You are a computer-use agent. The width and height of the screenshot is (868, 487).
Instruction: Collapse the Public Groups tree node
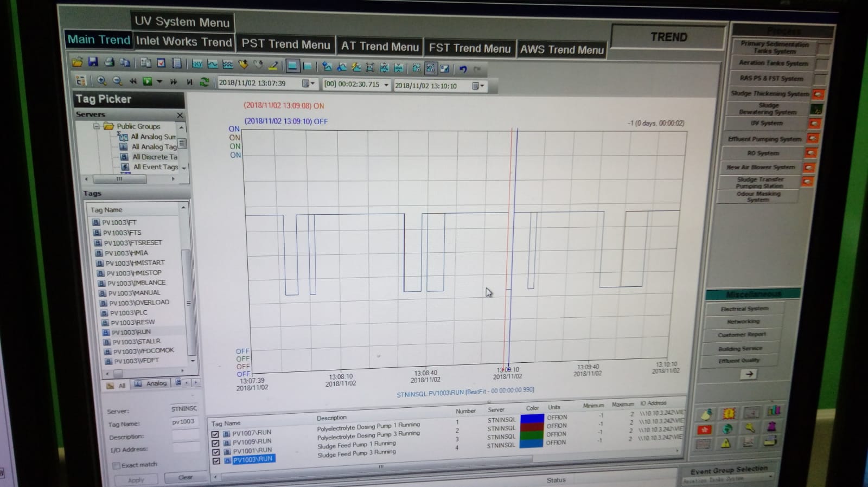97,126
